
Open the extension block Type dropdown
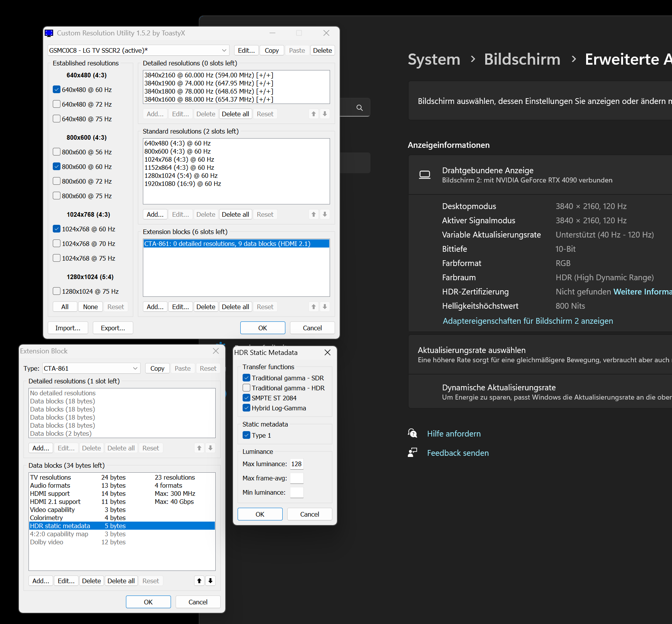135,368
